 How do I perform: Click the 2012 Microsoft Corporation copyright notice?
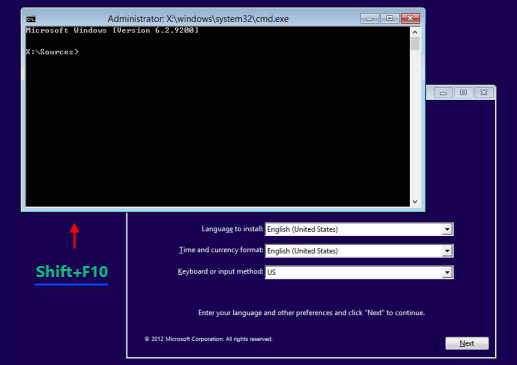209,339
